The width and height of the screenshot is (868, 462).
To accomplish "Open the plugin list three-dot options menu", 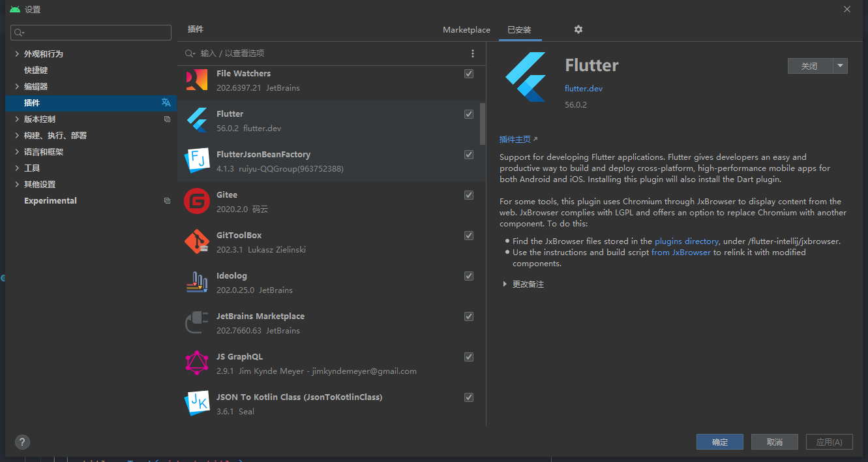I will [x=473, y=54].
